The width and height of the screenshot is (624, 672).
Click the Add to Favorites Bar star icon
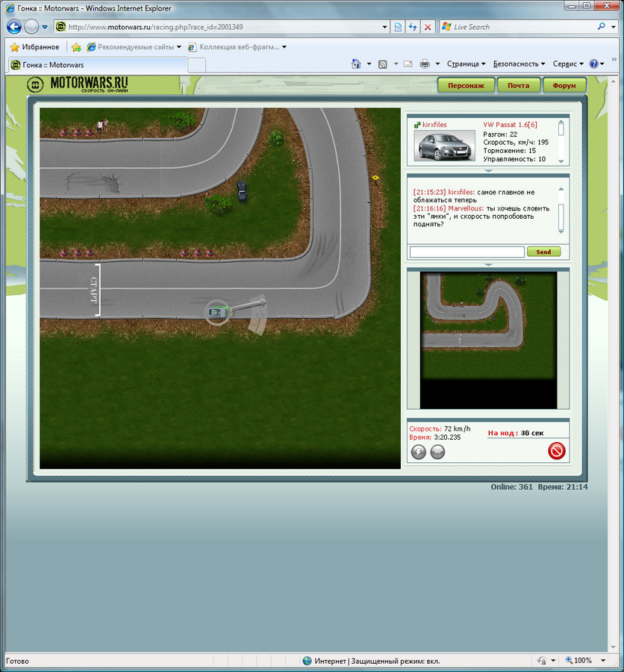click(x=76, y=47)
